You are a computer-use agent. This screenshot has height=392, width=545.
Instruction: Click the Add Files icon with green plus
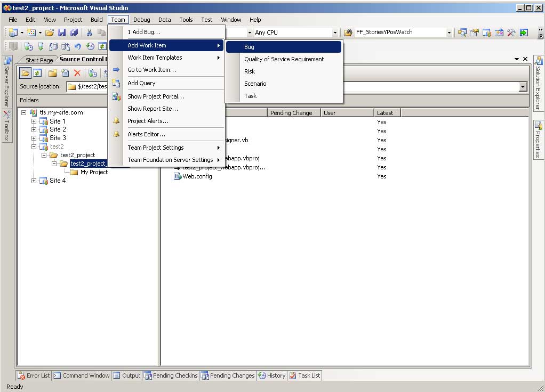click(x=65, y=73)
